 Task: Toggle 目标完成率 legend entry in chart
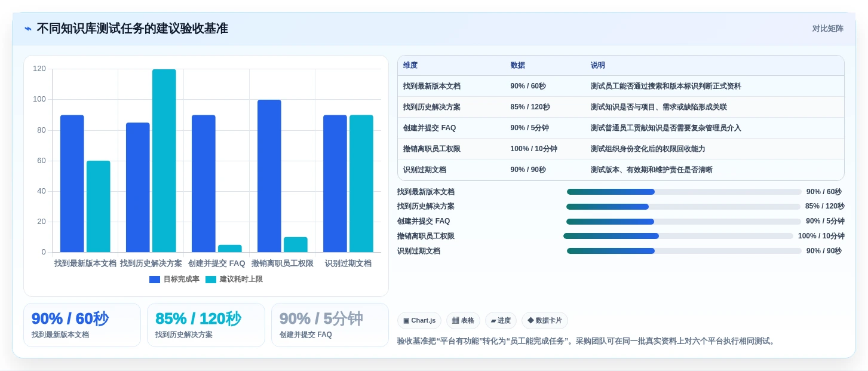(174, 279)
